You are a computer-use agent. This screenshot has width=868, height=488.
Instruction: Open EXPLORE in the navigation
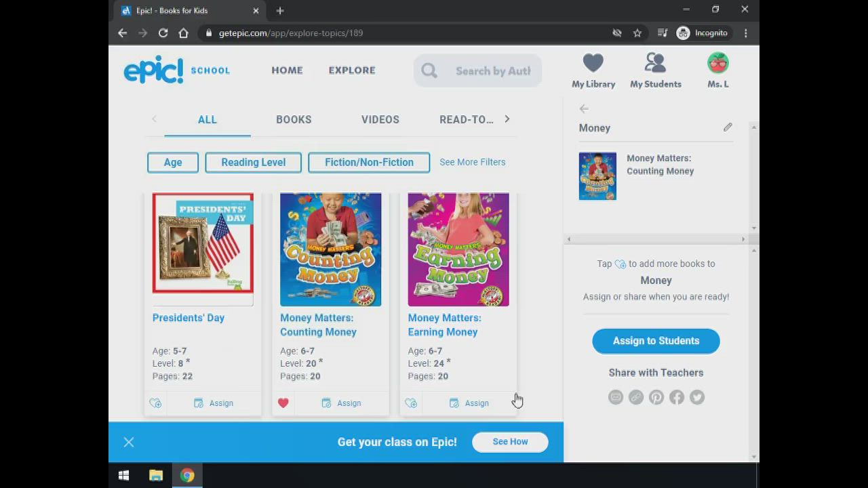click(x=352, y=70)
